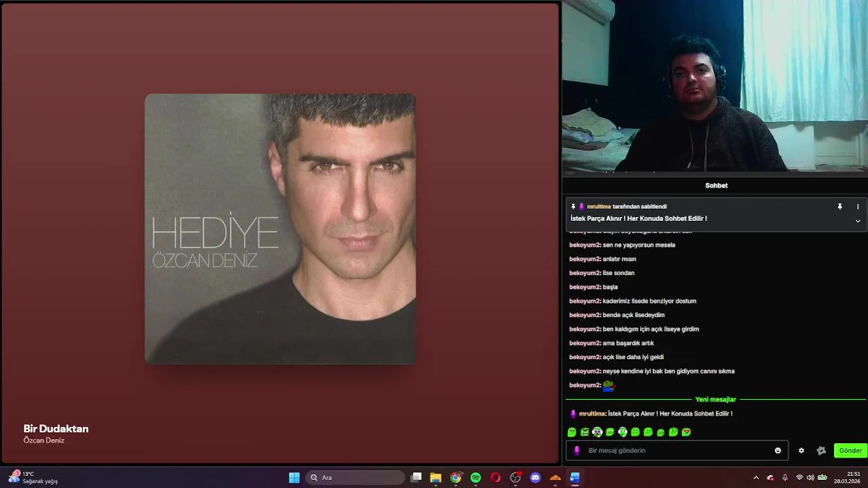
Task: Click bekoyum2 beside 'sen ne yapıyorsun mesela'
Action: coord(585,245)
